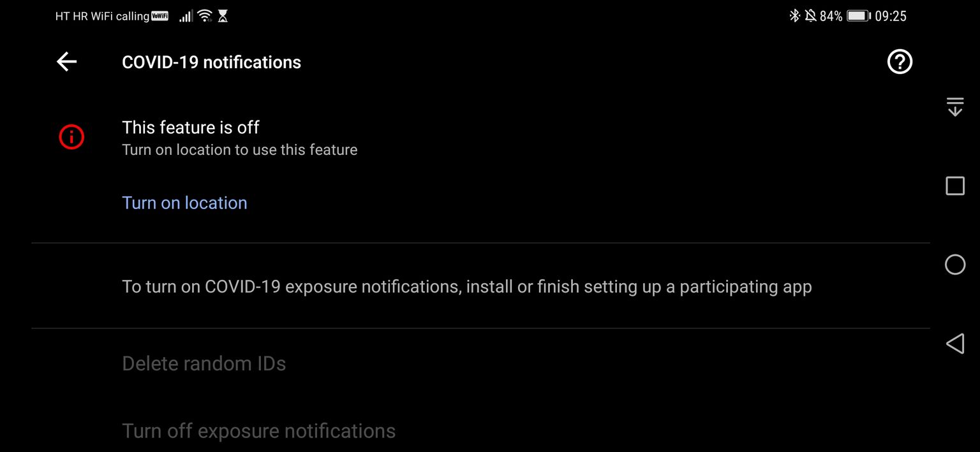The width and height of the screenshot is (980, 452).
Task: Tap the Bluetooth status bar icon
Action: coord(794,16)
